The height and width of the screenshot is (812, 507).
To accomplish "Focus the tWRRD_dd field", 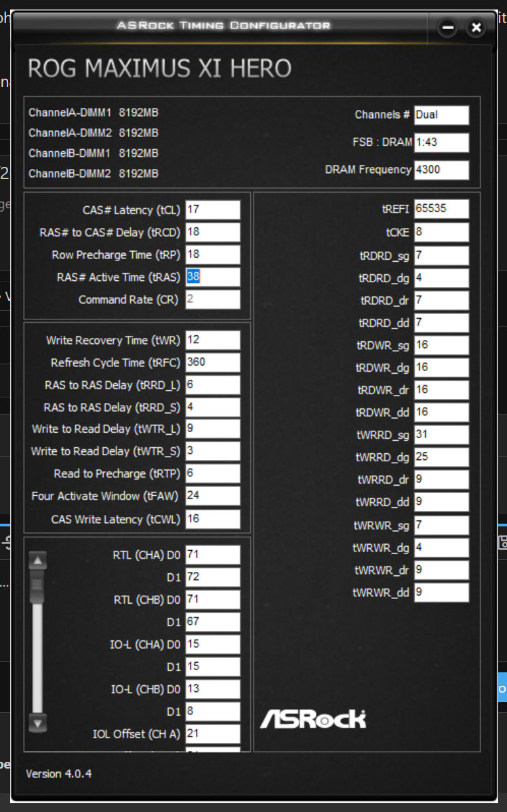I will (x=441, y=502).
